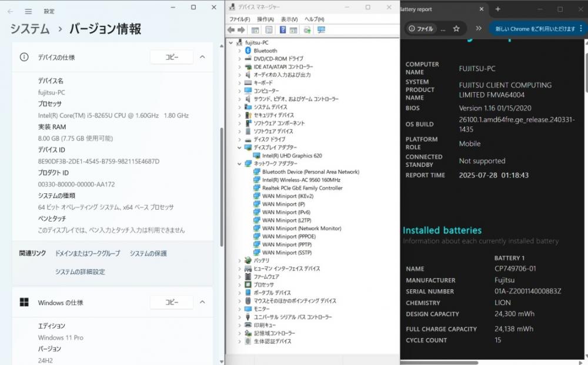Collapse the Windows の仕様 section chevron
This screenshot has width=588, height=365.
(202, 302)
